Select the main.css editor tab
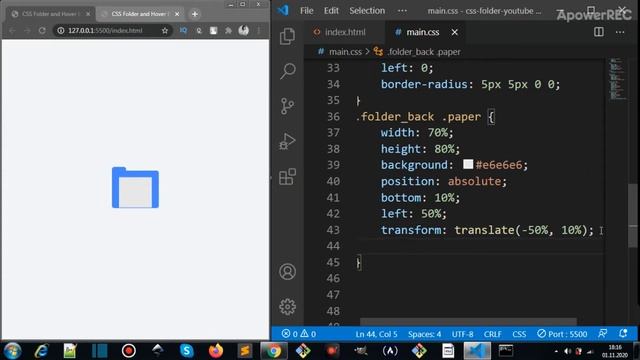Image resolution: width=640 pixels, height=360 pixels. pyautogui.click(x=422, y=32)
